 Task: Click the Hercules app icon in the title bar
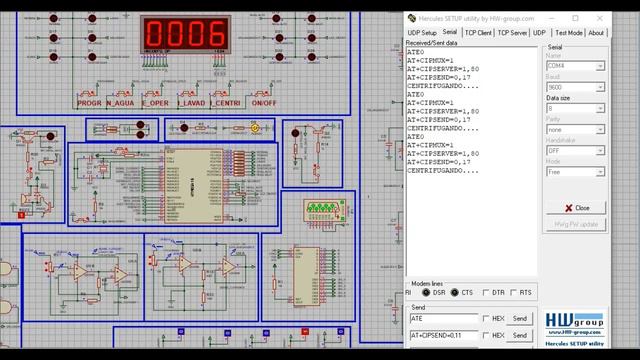412,18
